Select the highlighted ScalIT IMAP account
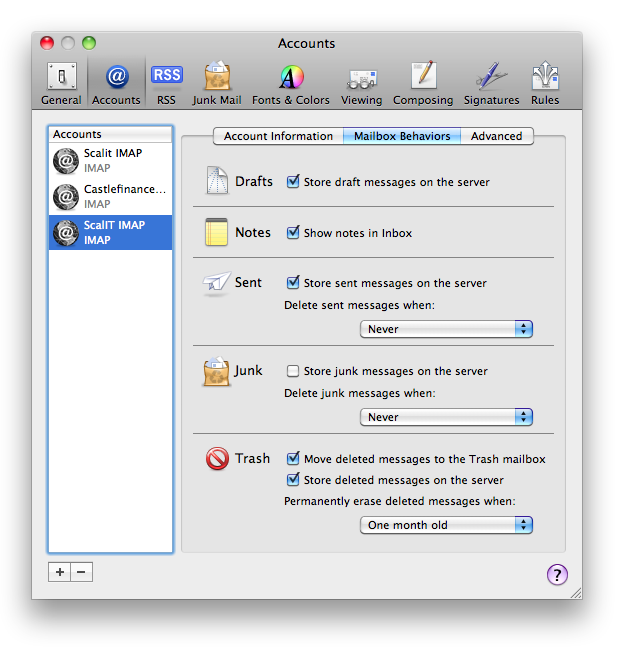Viewport: 625px width, 658px height. point(110,232)
